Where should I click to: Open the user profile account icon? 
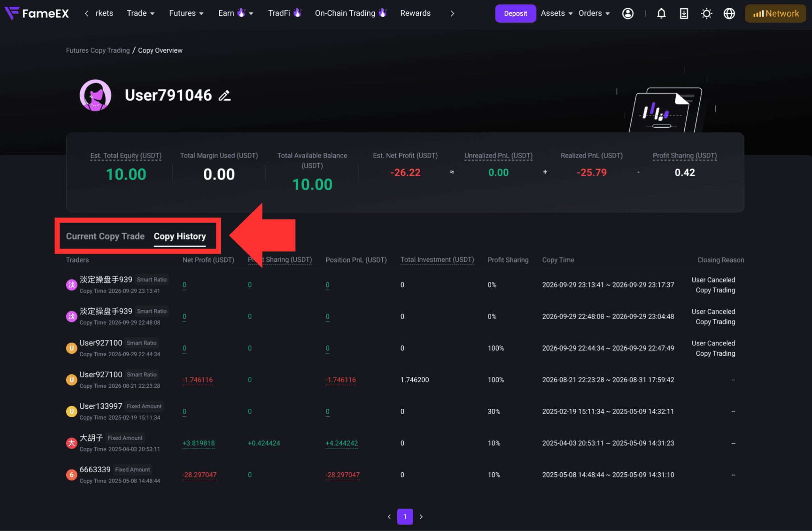tap(628, 13)
